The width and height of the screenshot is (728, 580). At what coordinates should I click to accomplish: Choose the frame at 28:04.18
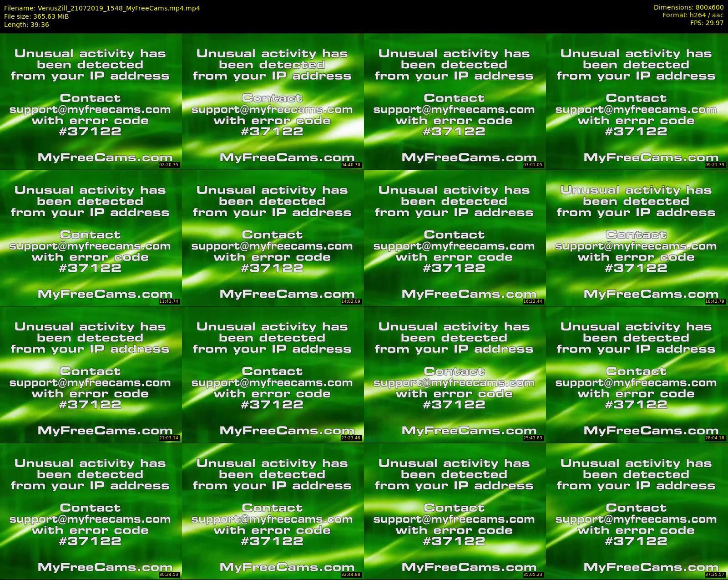(x=637, y=374)
